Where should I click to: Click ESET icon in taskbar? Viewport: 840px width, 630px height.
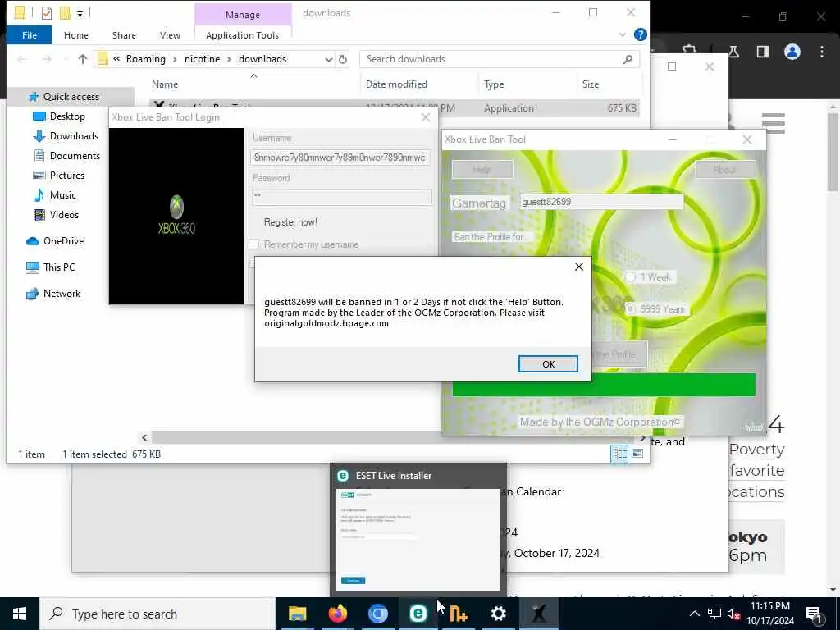(418, 614)
